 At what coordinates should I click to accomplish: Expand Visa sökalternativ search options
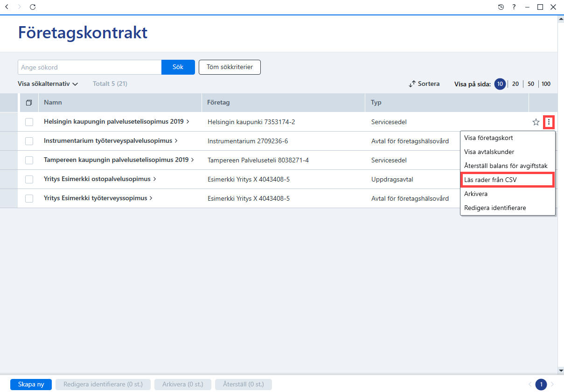(48, 84)
